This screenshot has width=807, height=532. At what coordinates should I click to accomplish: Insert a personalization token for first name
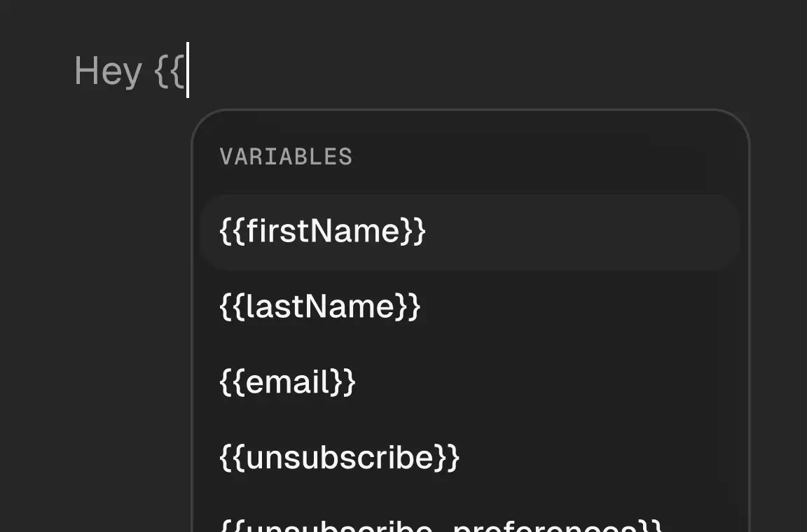pos(322,231)
